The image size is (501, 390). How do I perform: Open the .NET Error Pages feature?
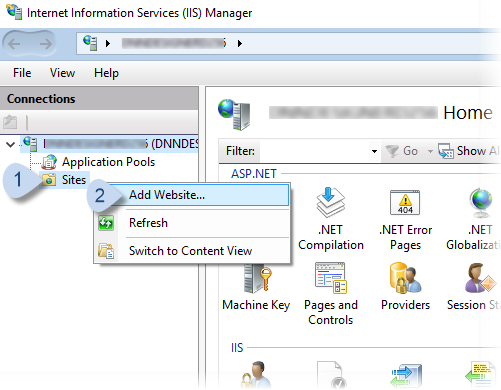pyautogui.click(x=405, y=219)
